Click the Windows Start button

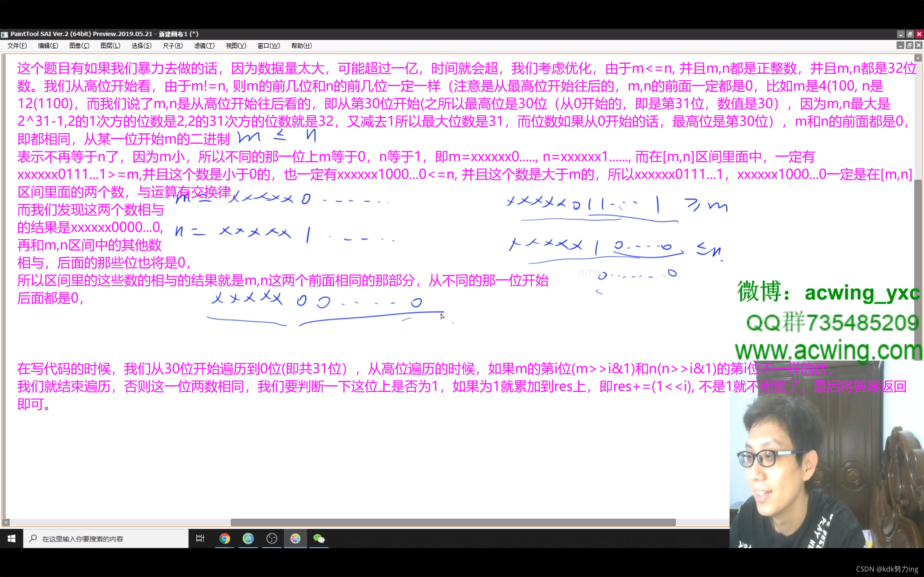[x=12, y=538]
